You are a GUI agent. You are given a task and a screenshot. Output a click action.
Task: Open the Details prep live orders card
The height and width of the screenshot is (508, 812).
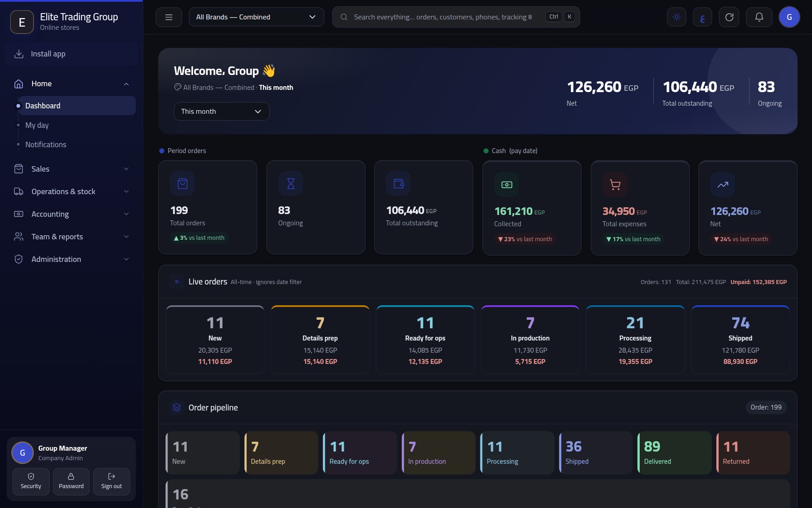pos(320,340)
